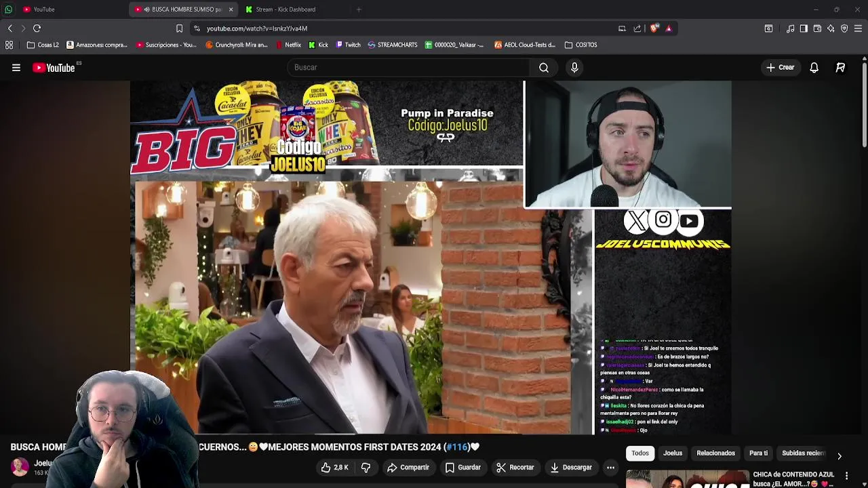Open the Brave Shields lion icon
This screenshot has width=868, height=488.
654,28
